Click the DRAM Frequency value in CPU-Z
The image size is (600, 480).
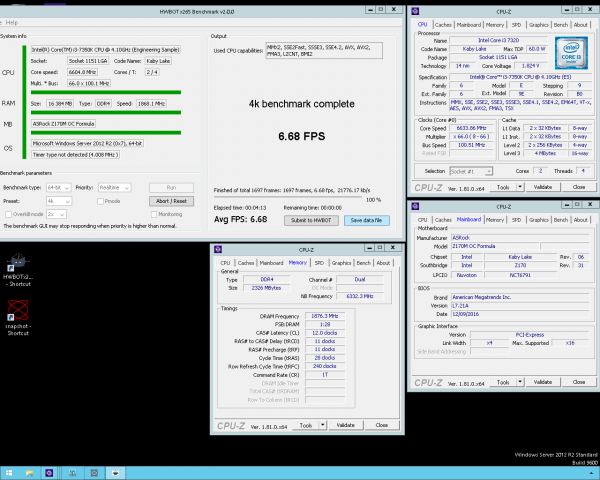tap(325, 316)
